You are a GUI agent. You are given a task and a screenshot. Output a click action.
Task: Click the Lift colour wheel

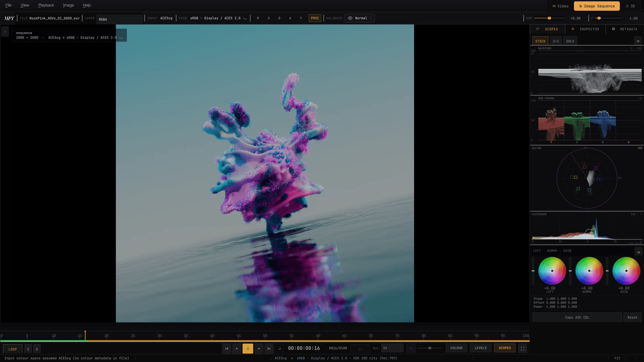click(552, 271)
